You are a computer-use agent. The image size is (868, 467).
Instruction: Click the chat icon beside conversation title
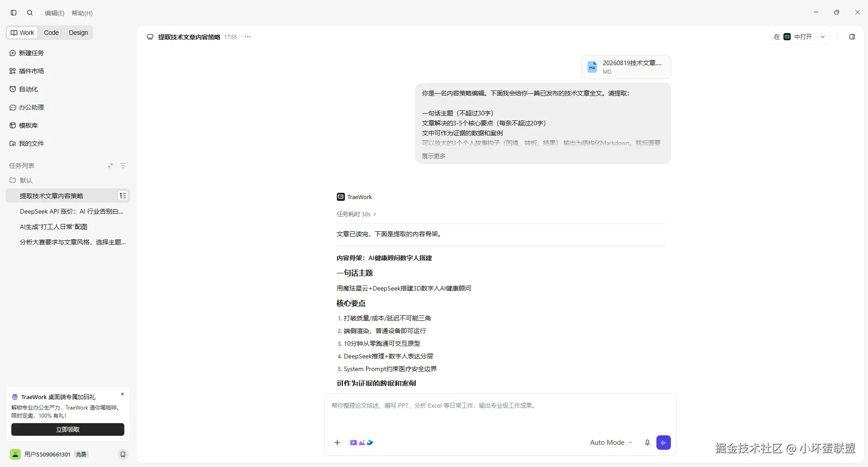(x=150, y=37)
